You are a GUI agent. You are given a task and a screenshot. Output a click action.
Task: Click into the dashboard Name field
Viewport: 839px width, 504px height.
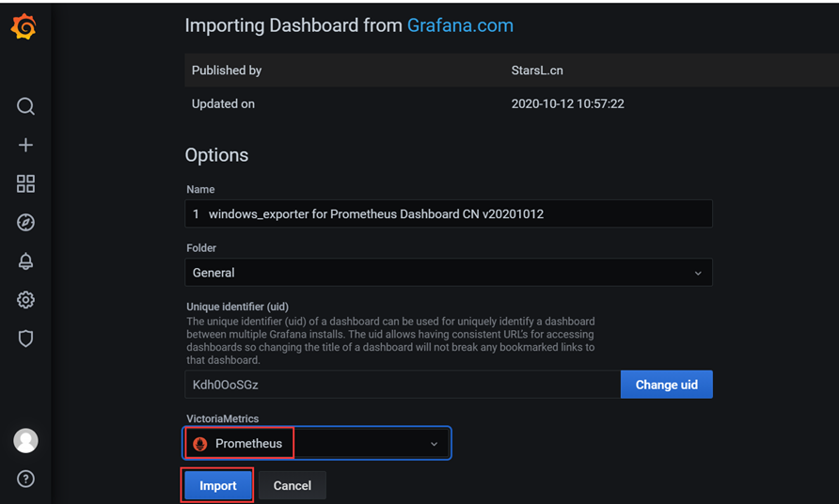coord(449,213)
